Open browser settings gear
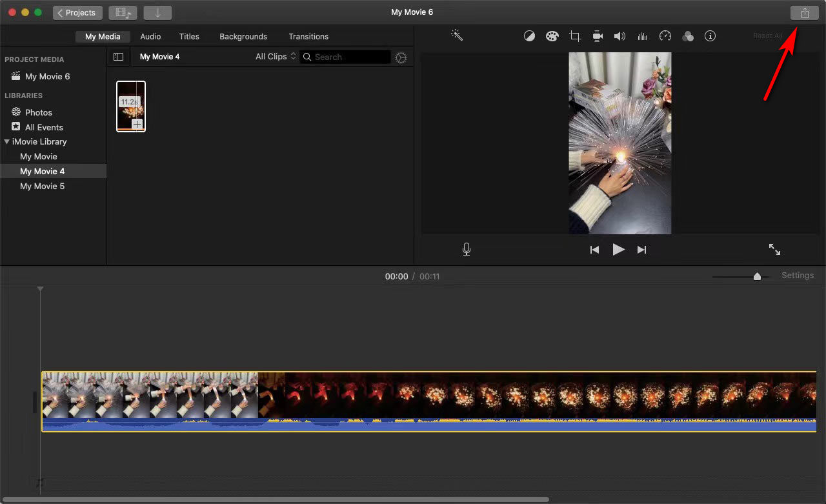This screenshot has width=826, height=504. (x=401, y=57)
